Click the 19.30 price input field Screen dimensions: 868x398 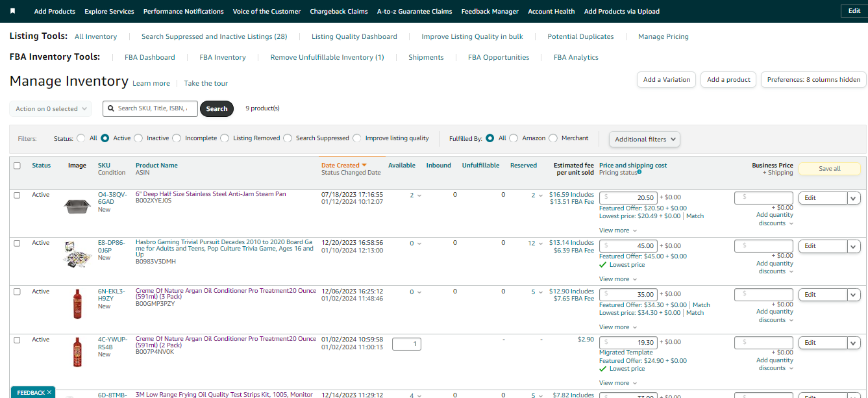coord(628,342)
